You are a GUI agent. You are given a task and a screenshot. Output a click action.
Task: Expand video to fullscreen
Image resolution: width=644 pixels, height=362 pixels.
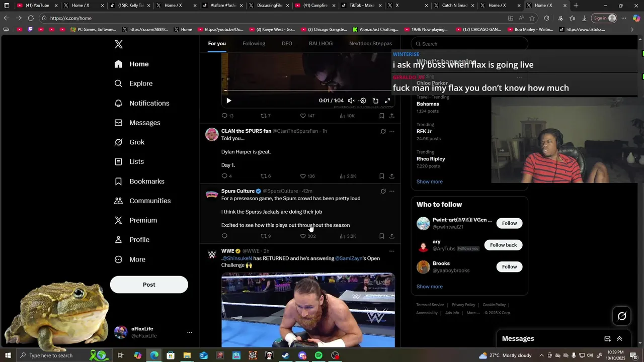[x=387, y=101]
